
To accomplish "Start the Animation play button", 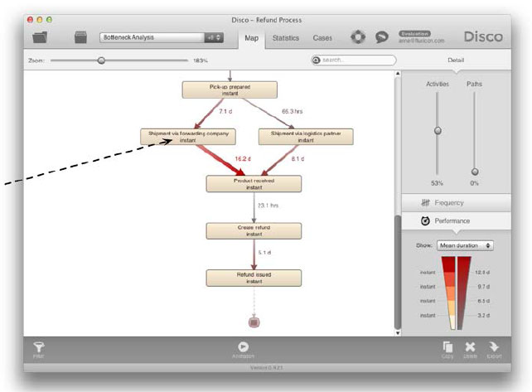I will point(244,348).
